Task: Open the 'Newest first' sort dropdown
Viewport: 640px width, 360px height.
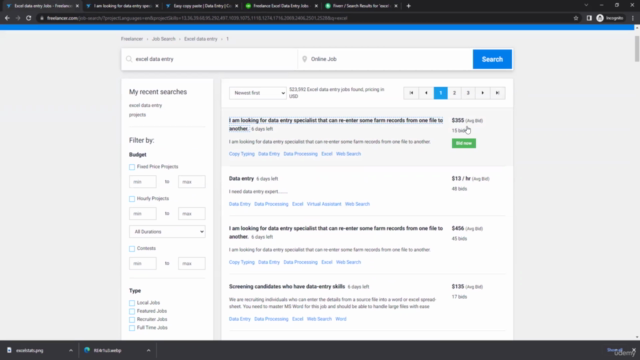Action: pyautogui.click(x=258, y=93)
